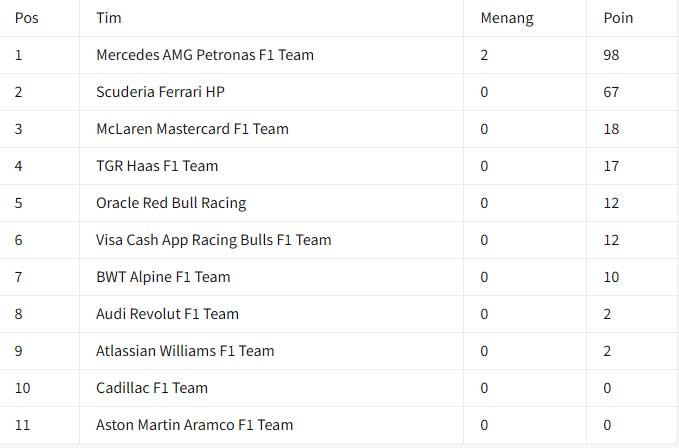Click McLaren points value 18
The width and height of the screenshot is (679, 448).
[x=611, y=129]
